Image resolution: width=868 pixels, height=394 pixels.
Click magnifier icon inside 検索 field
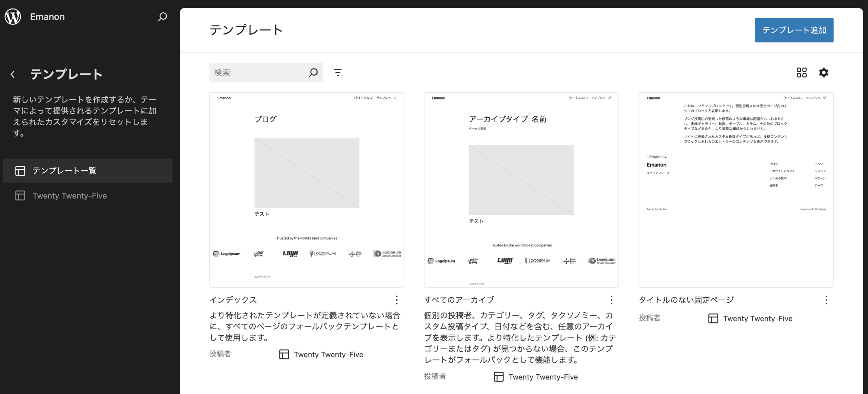tap(313, 72)
